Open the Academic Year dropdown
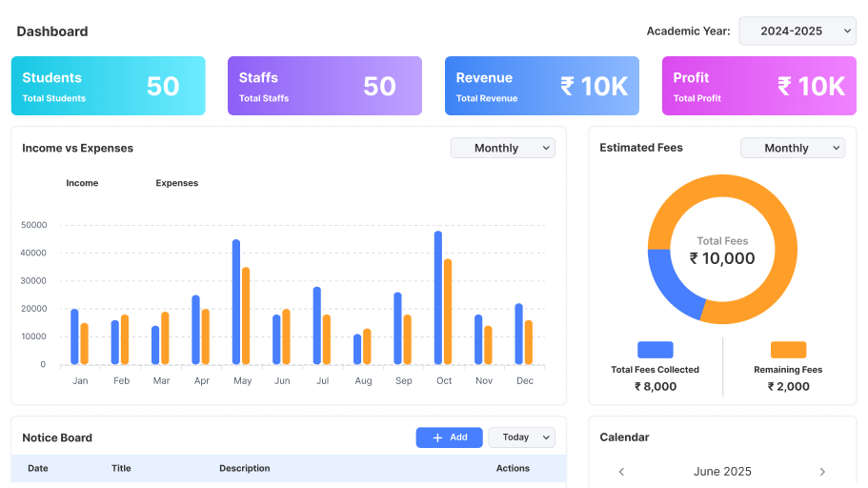This screenshot has height=488, width=868. click(797, 31)
